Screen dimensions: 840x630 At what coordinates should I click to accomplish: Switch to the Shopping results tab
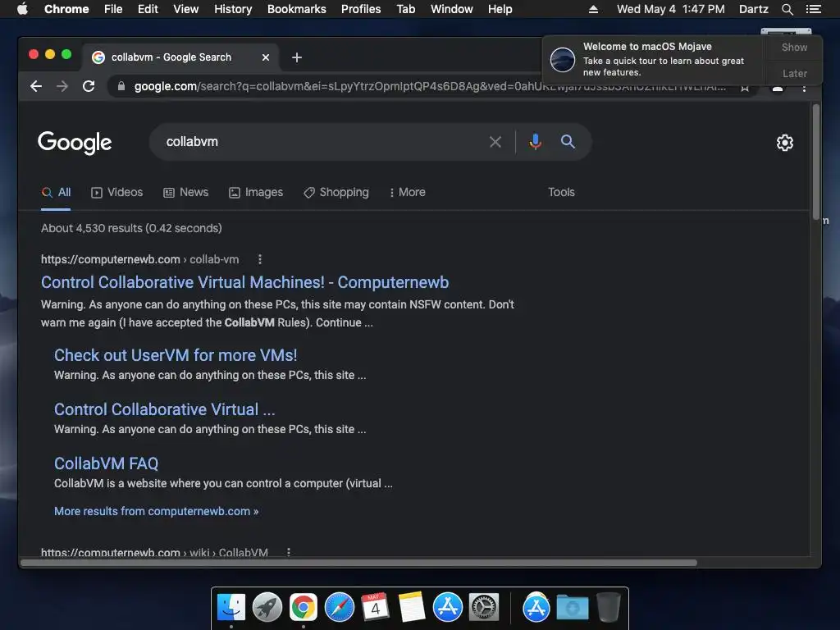[336, 192]
